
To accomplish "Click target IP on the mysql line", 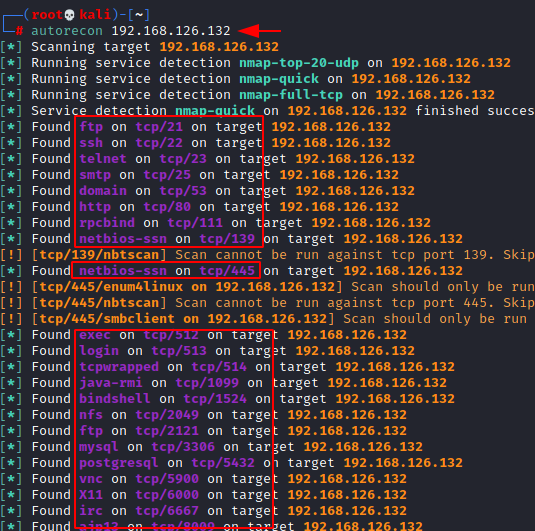I will [x=363, y=447].
